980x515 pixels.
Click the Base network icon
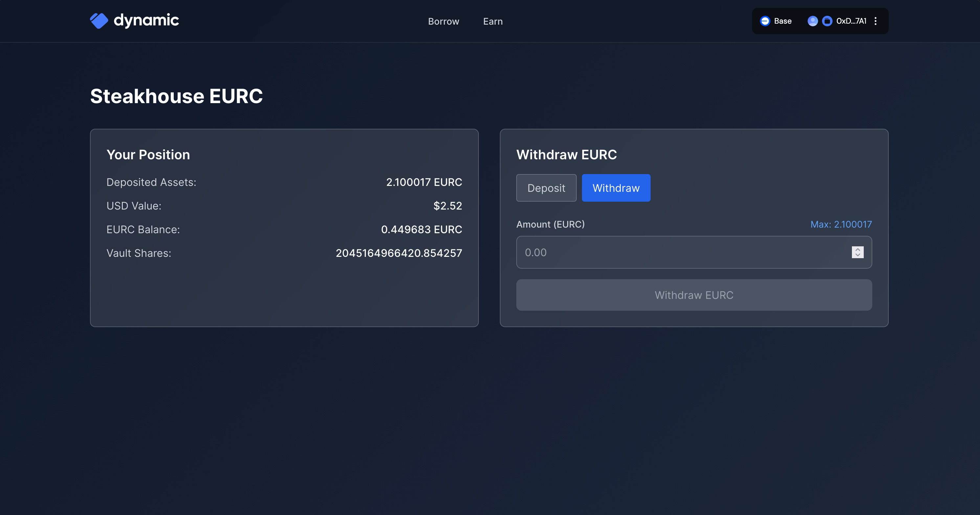[765, 21]
